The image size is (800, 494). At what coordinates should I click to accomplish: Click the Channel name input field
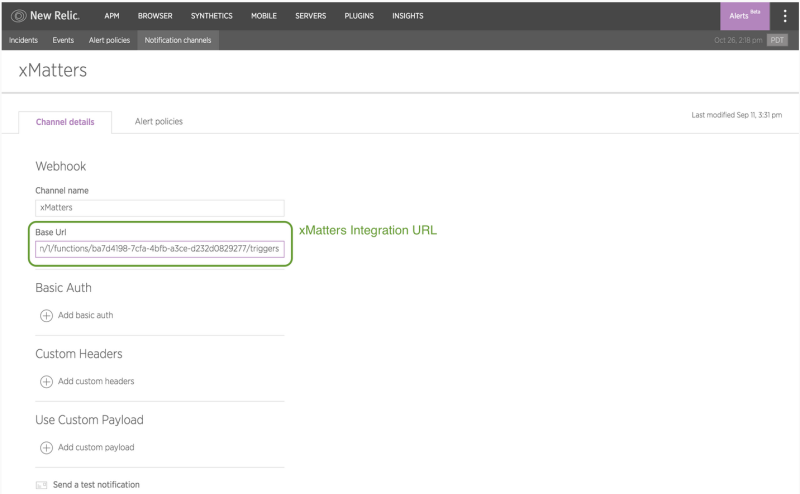pyautogui.click(x=159, y=207)
